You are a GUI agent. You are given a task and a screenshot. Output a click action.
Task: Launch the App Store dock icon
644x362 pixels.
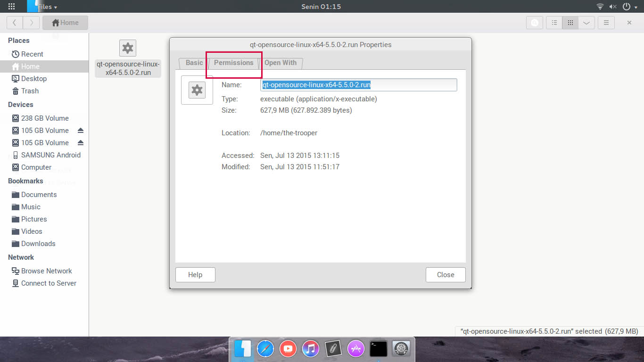point(356,349)
